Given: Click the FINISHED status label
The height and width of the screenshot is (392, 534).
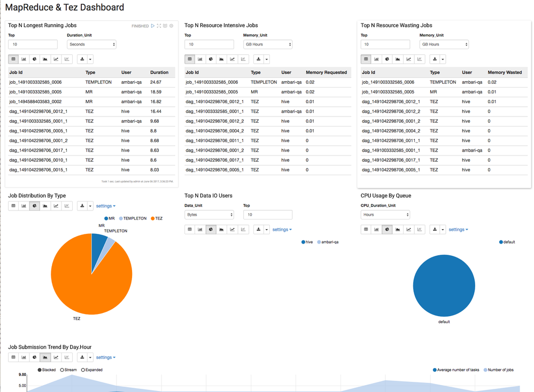Looking at the screenshot, I should (140, 26).
